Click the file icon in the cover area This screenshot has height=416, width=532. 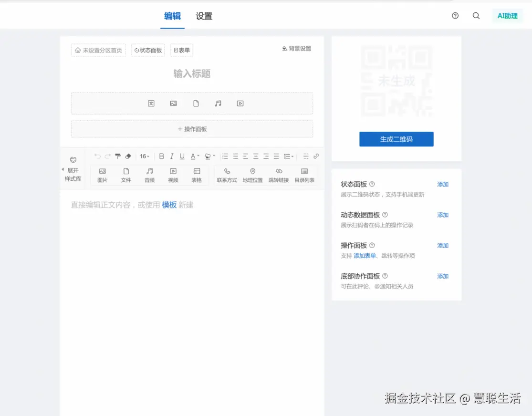click(x=196, y=104)
